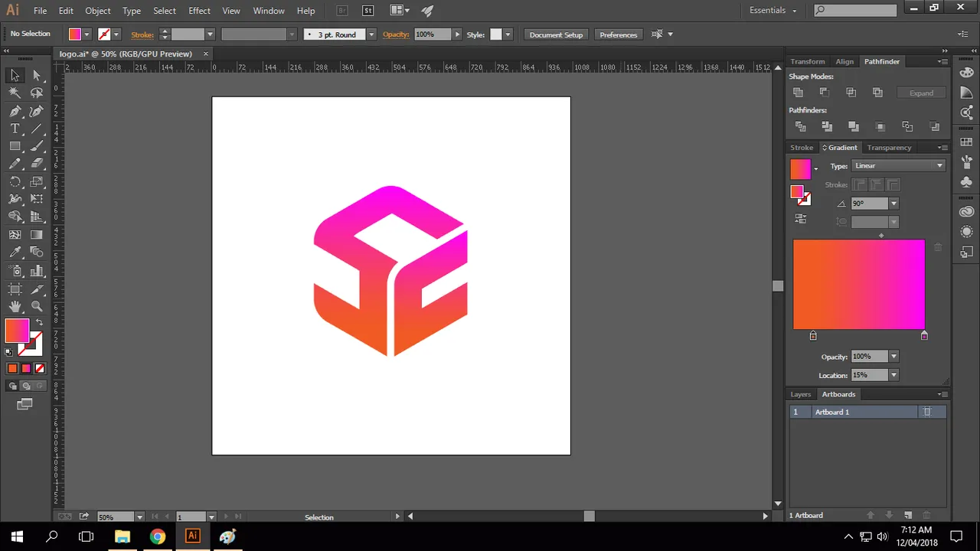Screen dimensions: 980x551
Task: Click the Exclude shape mode icon
Action: click(878, 93)
